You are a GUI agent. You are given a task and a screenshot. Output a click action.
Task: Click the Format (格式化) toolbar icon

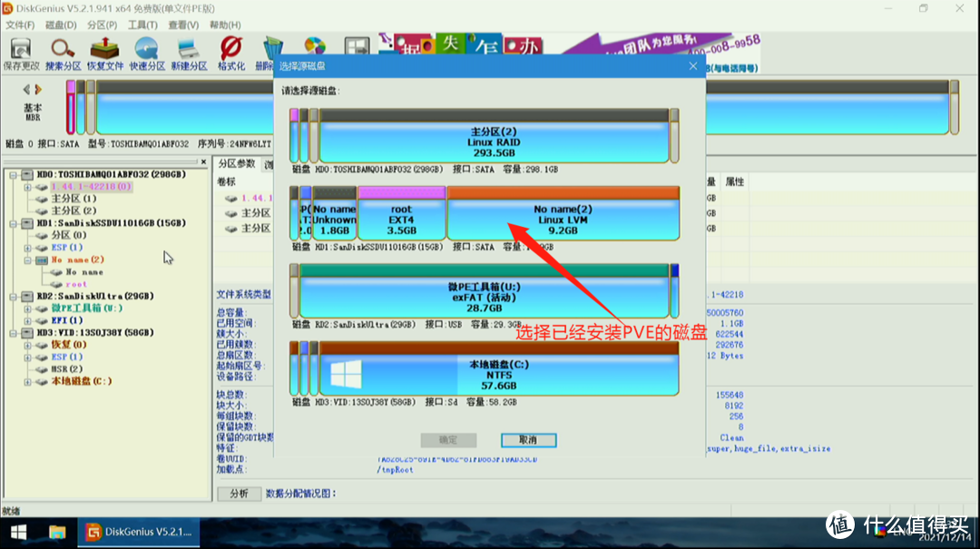[x=230, y=54]
